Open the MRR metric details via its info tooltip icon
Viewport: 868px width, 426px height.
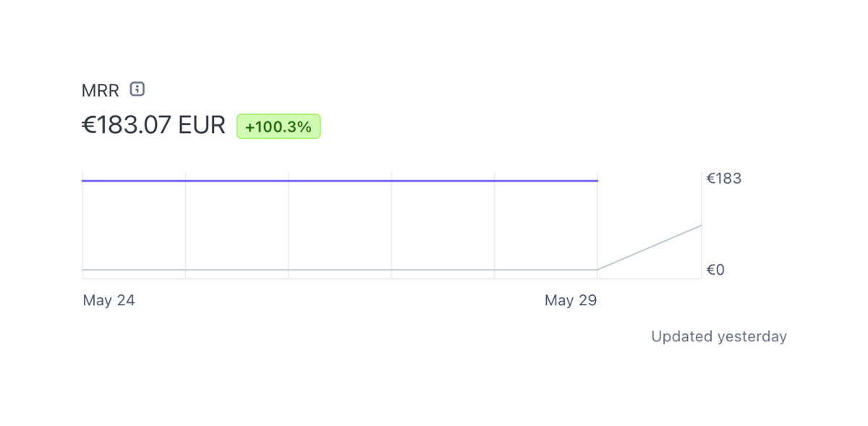(x=135, y=89)
